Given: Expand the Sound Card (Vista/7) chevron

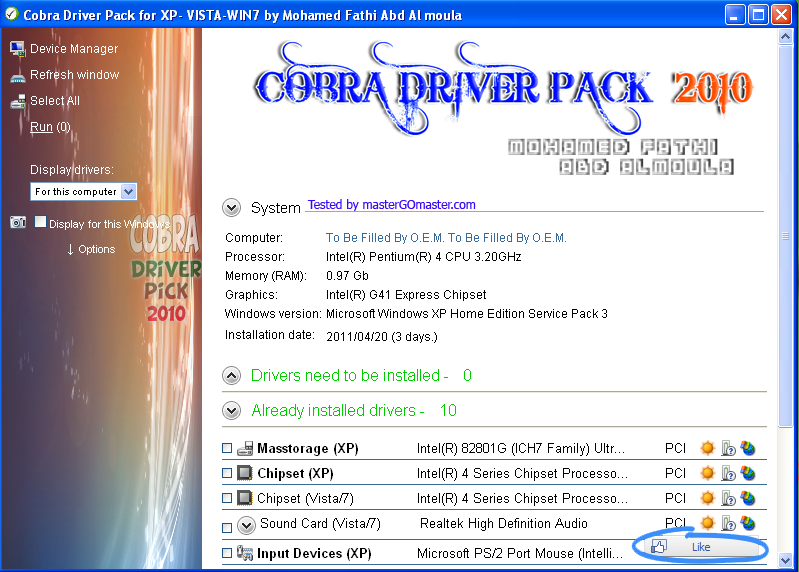Looking at the screenshot, I should click(246, 525).
